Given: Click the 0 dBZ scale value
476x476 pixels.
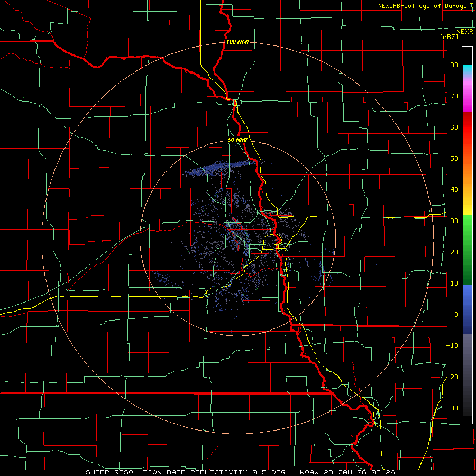Looking at the screenshot, I should pyautogui.click(x=456, y=315).
